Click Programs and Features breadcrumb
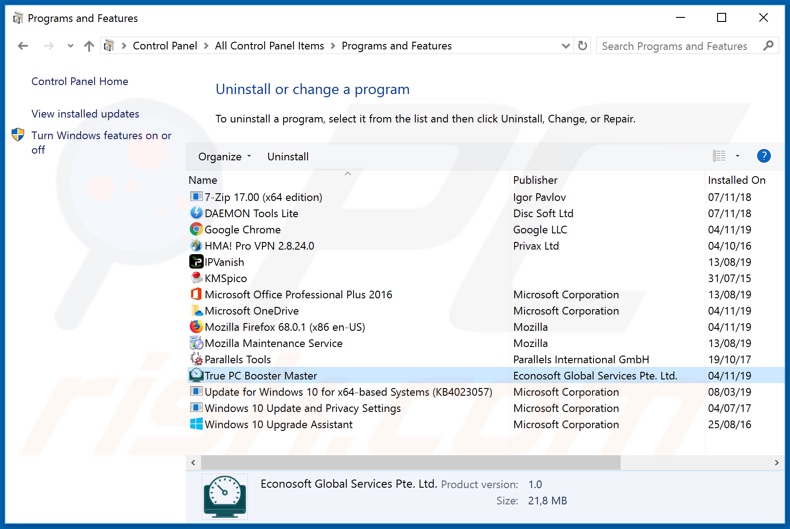 click(x=397, y=46)
